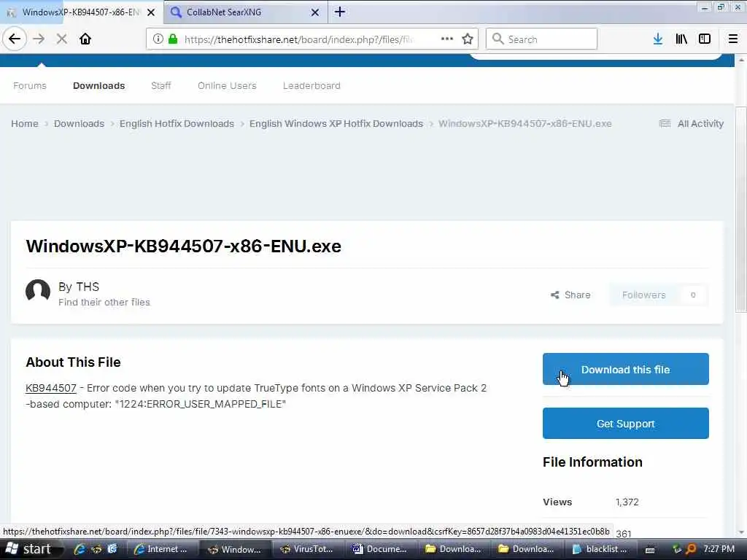Image resolution: width=747 pixels, height=560 pixels.
Task: Switch to Docume... Word taskbar button
Action: point(380,549)
